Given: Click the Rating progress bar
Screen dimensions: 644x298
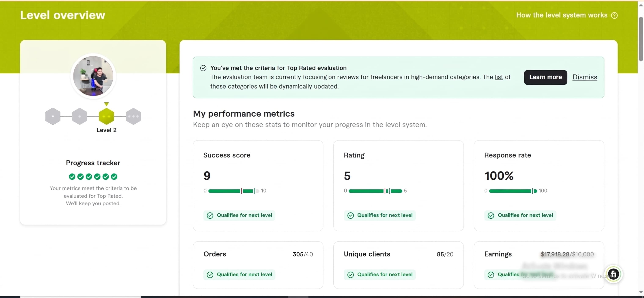Looking at the screenshot, I should pos(375,191).
